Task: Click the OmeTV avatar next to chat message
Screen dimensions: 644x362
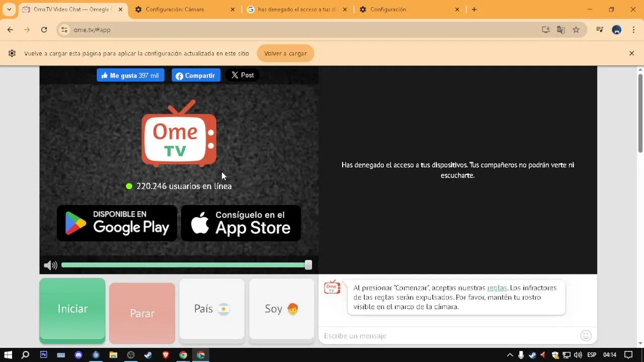Action: pos(332,288)
